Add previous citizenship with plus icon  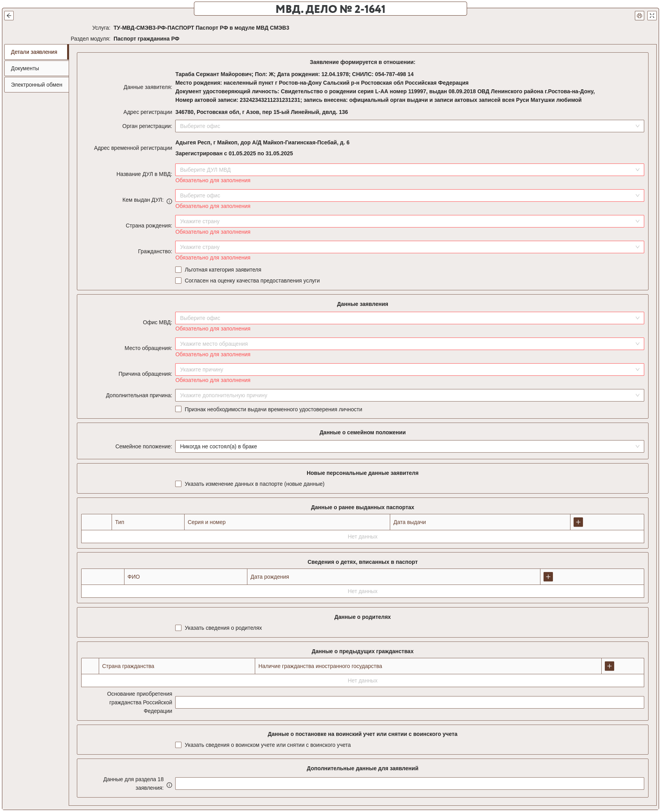coord(609,666)
